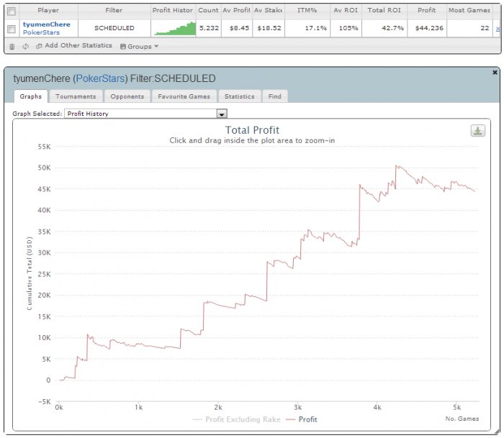Open the Graph Selected dropdown arrow
The image size is (504, 438).
pos(222,114)
